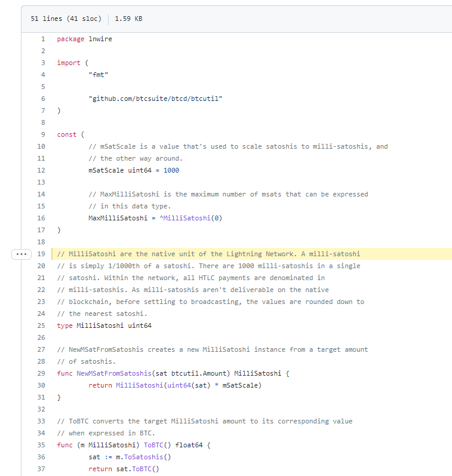Select line number 25 for type definition
This screenshot has height=476, width=452.
click(x=41, y=325)
